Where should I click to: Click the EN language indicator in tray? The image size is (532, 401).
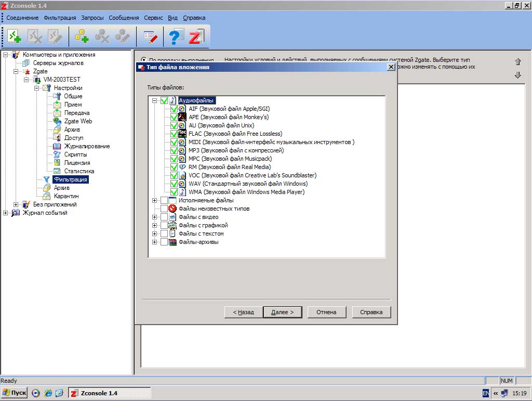pyautogui.click(x=486, y=393)
